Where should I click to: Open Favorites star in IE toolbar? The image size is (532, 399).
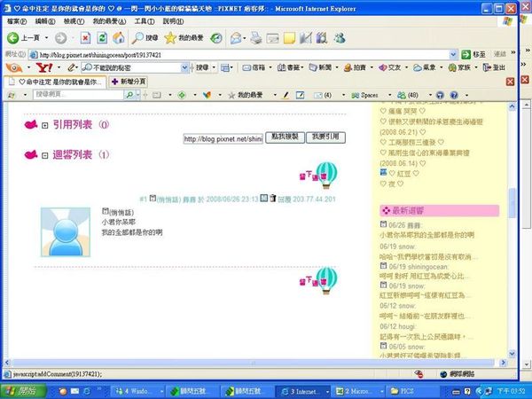click(x=184, y=38)
